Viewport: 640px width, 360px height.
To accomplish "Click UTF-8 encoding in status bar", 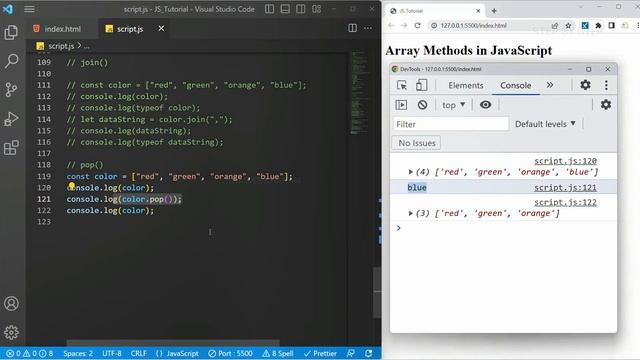I will [x=112, y=353].
